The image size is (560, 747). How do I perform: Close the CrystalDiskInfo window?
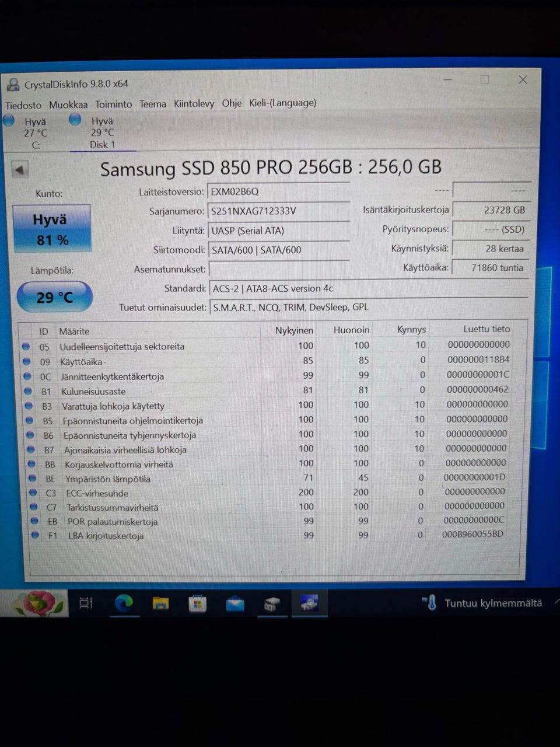pyautogui.click(x=523, y=79)
